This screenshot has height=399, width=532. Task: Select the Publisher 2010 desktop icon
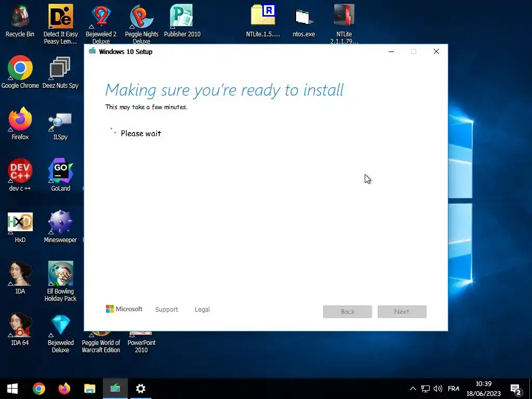(x=182, y=21)
